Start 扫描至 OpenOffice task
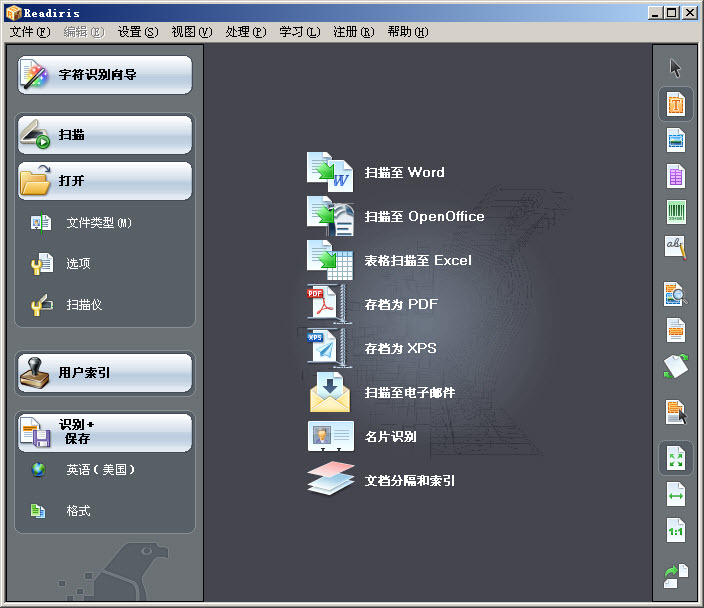 [x=396, y=216]
